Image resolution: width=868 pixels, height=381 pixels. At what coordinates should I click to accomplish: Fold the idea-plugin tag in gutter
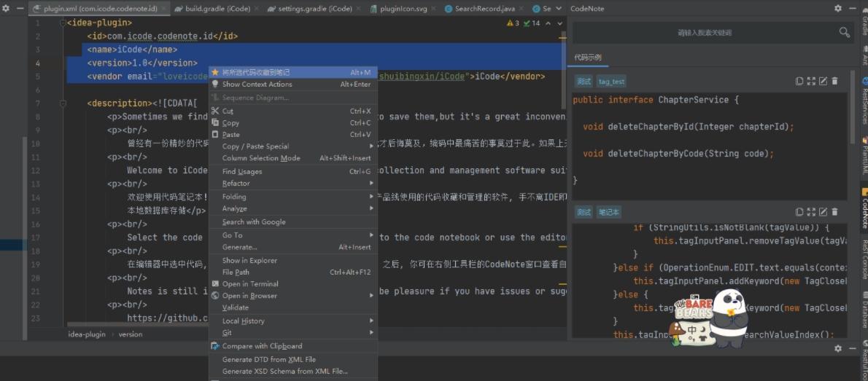[x=62, y=23]
